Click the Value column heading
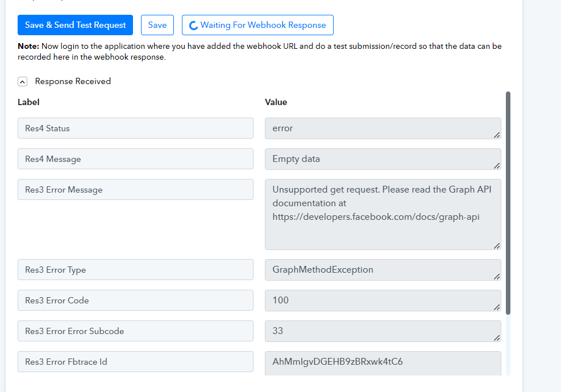 [276, 102]
